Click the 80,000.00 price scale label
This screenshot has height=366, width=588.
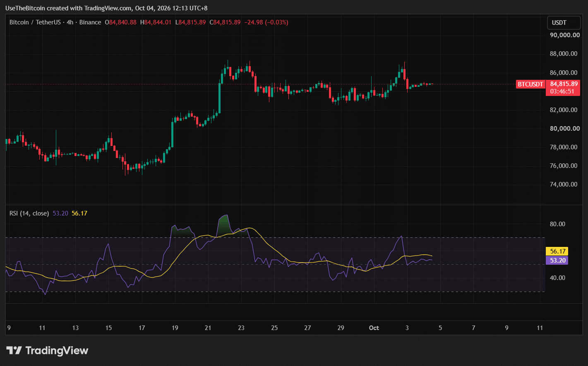point(564,129)
